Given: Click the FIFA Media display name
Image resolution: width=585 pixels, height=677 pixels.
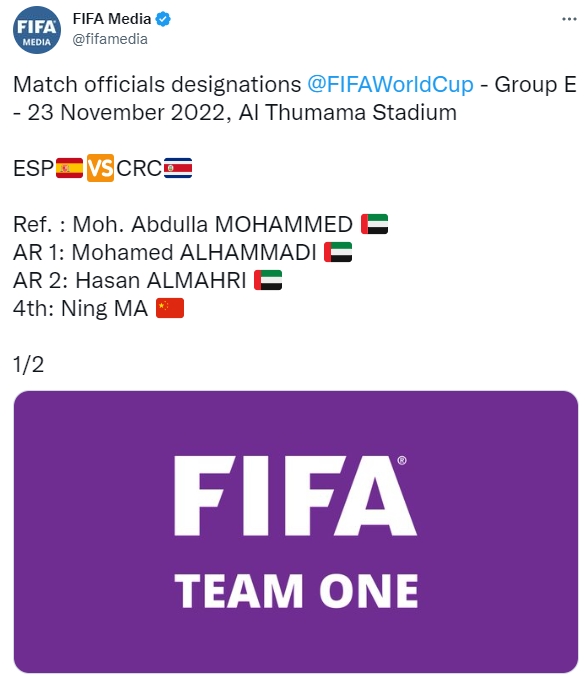Looking at the screenshot, I should click(112, 19).
